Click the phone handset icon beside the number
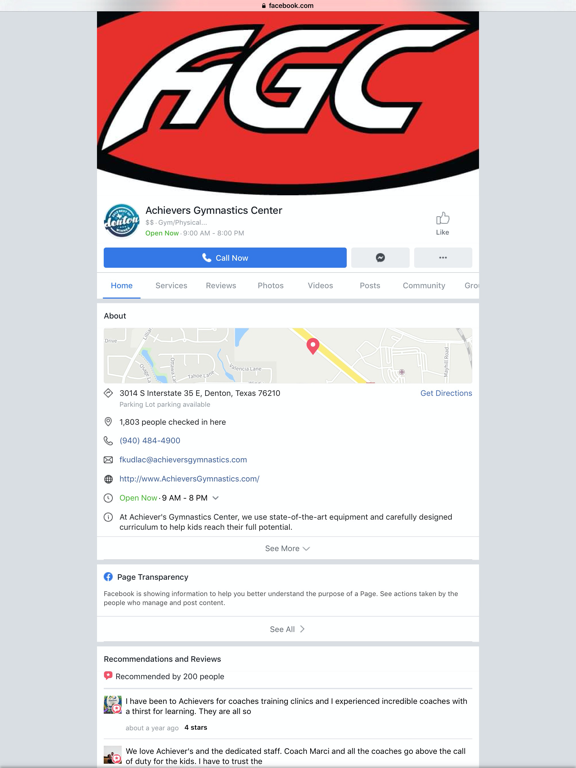Screen dimensions: 576x768 108,441
